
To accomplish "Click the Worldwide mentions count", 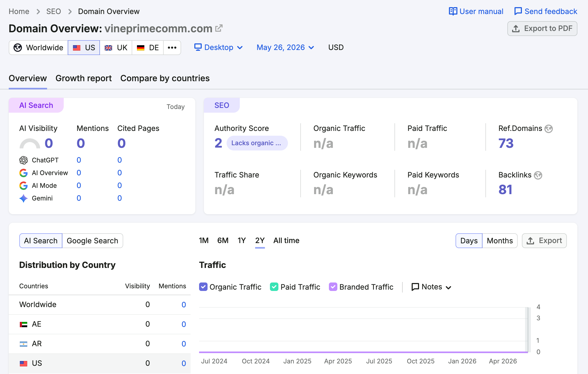I will point(184,305).
